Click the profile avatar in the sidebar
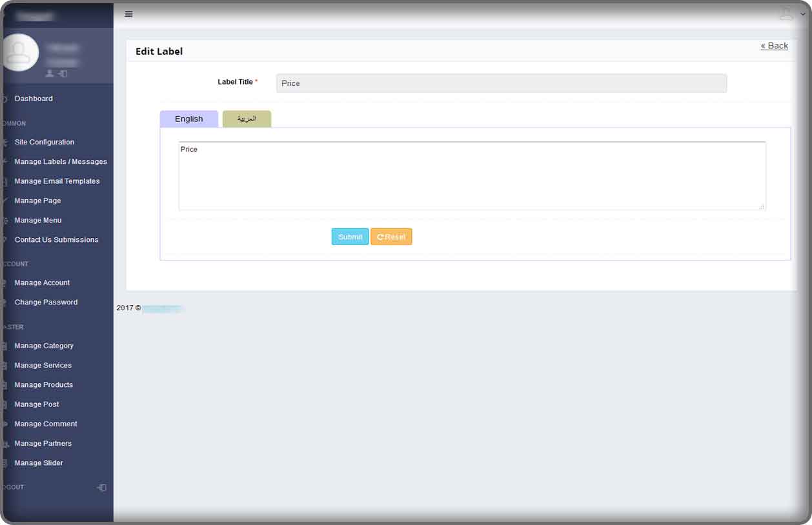 [x=19, y=52]
